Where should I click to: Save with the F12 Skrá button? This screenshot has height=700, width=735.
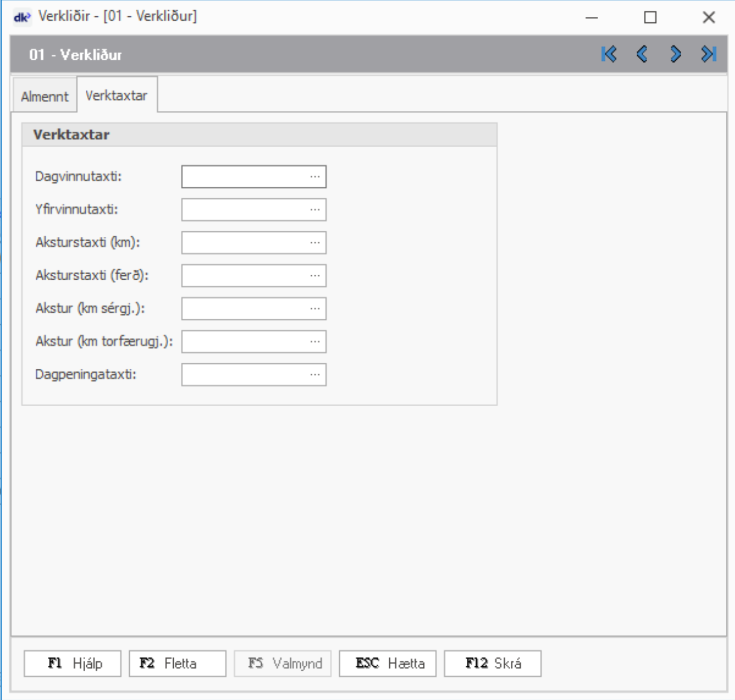[492, 664]
